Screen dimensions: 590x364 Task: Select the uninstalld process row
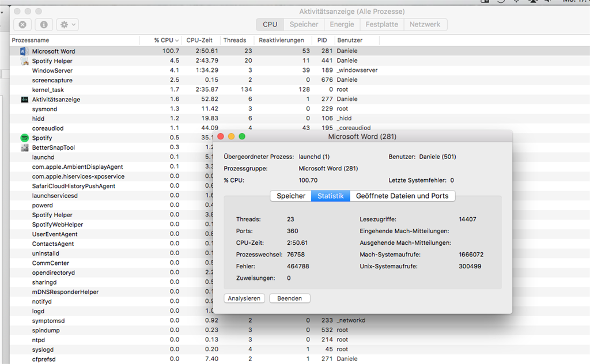point(112,253)
